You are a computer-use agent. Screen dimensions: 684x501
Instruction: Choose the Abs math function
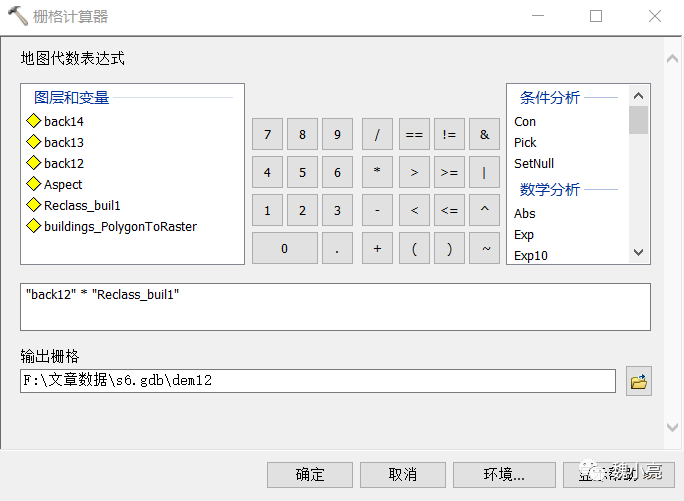click(524, 213)
